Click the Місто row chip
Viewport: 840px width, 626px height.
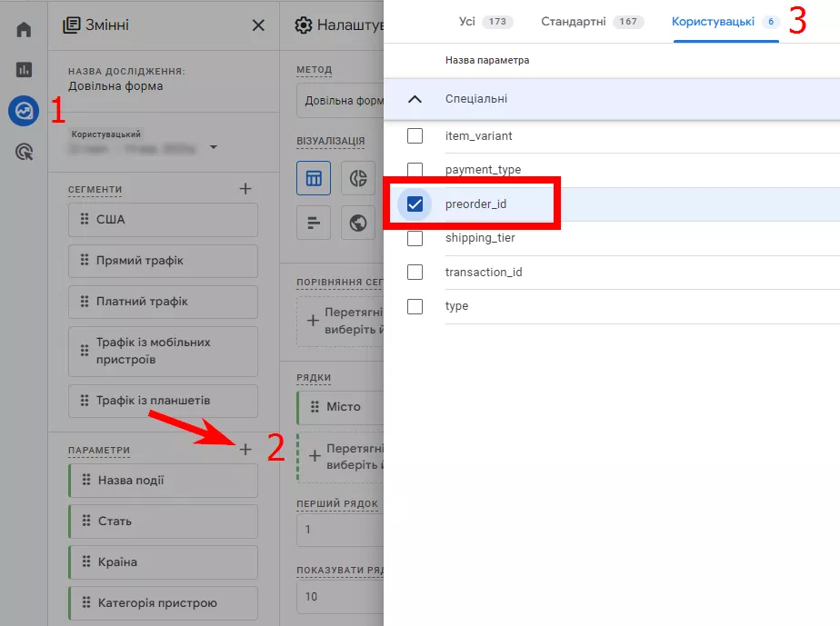pos(340,407)
